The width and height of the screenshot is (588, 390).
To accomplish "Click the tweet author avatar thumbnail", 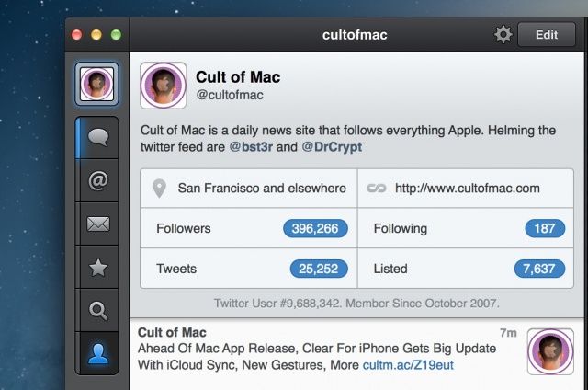I will 549,353.
